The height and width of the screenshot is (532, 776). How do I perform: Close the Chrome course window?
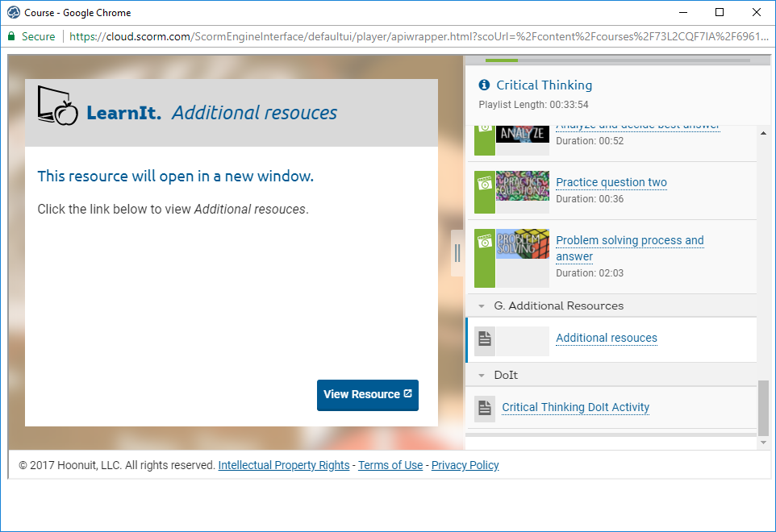[x=756, y=12]
